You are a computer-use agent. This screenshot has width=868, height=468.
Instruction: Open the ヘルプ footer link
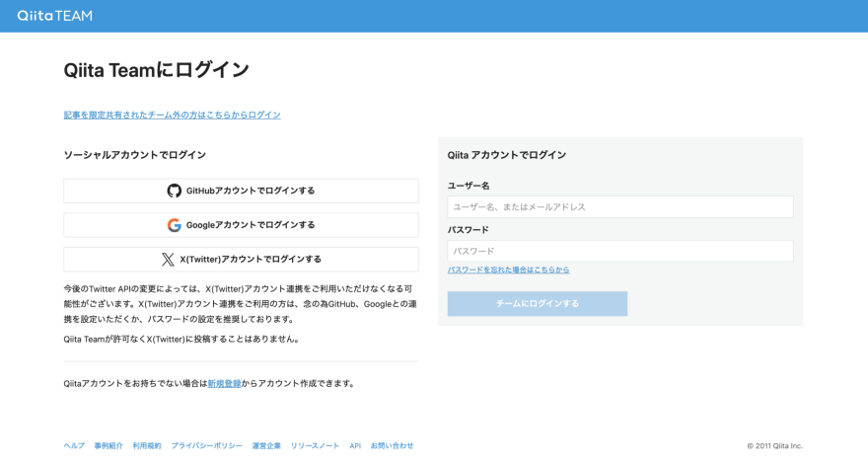(74, 446)
